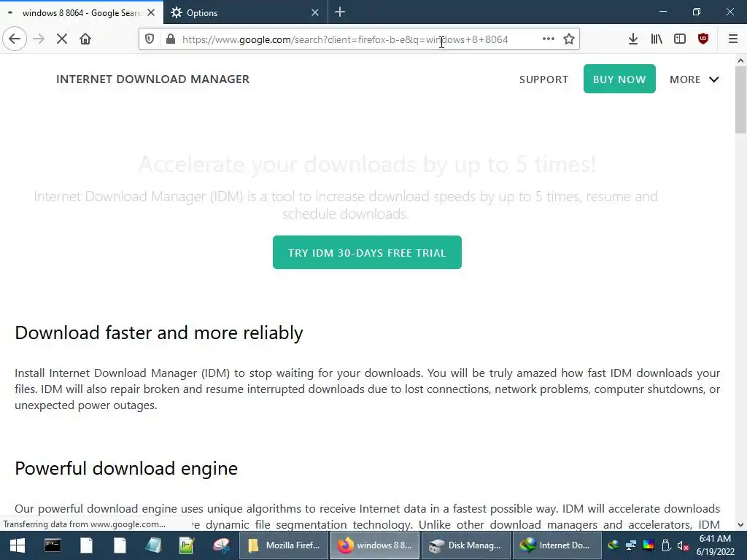Open the uBlock Origin extension icon
The image size is (747, 560).
tap(703, 39)
